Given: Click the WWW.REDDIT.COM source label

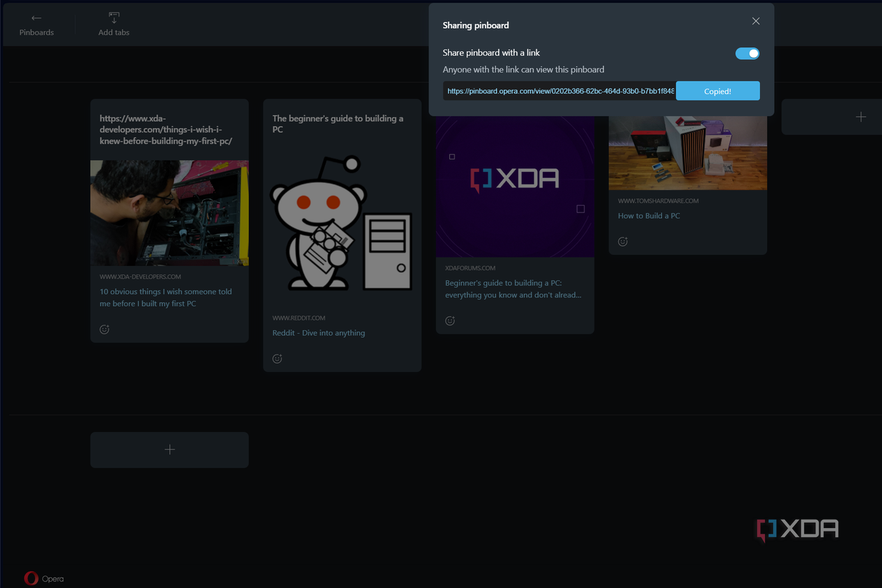Looking at the screenshot, I should click(299, 318).
